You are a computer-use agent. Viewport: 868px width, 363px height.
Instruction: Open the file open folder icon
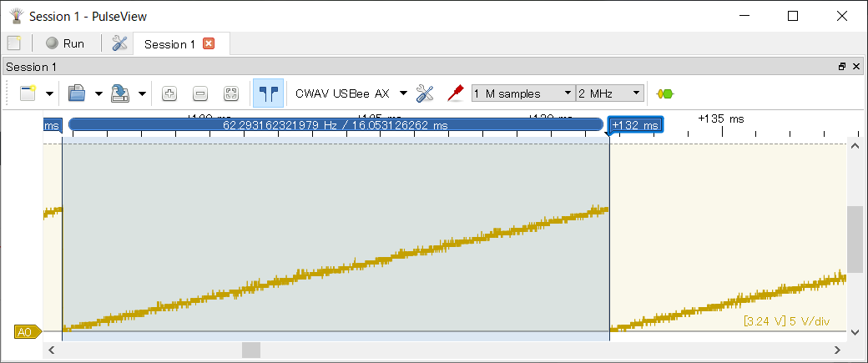(x=77, y=93)
